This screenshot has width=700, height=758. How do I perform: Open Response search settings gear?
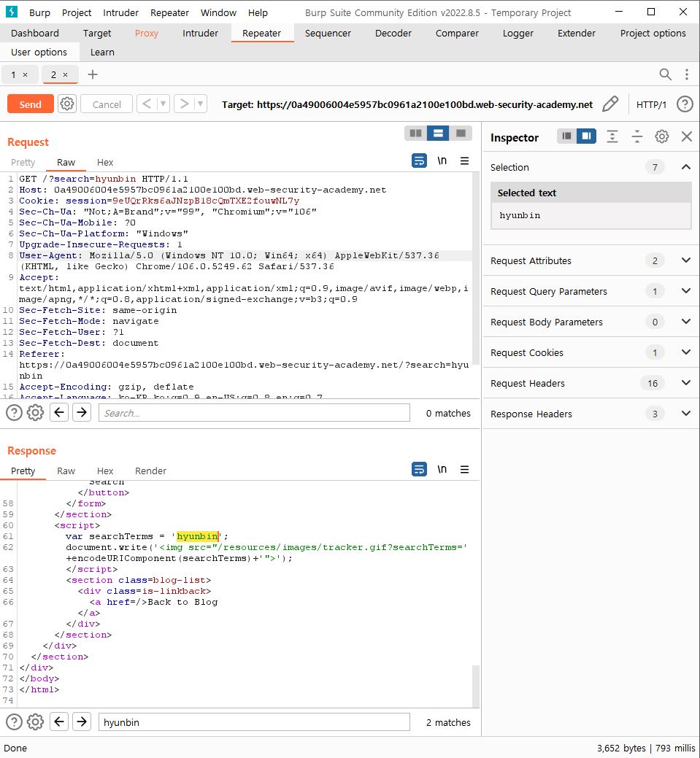click(35, 722)
